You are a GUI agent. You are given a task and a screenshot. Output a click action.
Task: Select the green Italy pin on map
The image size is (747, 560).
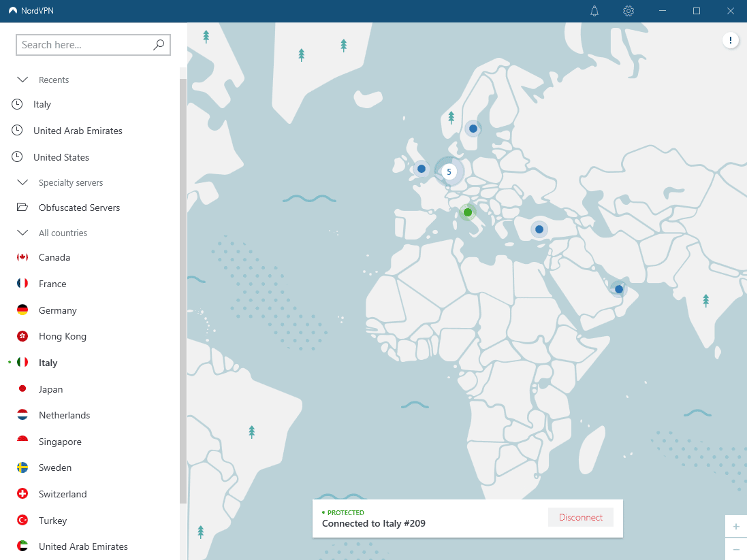click(467, 212)
